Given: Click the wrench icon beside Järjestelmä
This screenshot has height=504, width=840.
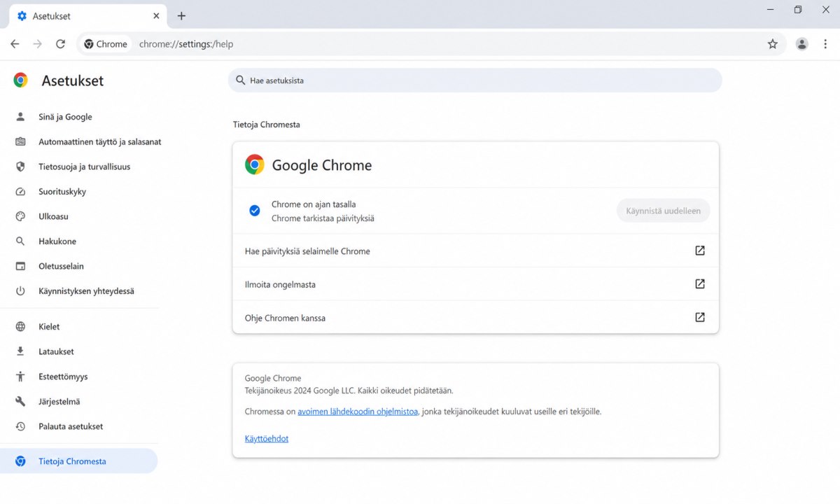Looking at the screenshot, I should 20,402.
